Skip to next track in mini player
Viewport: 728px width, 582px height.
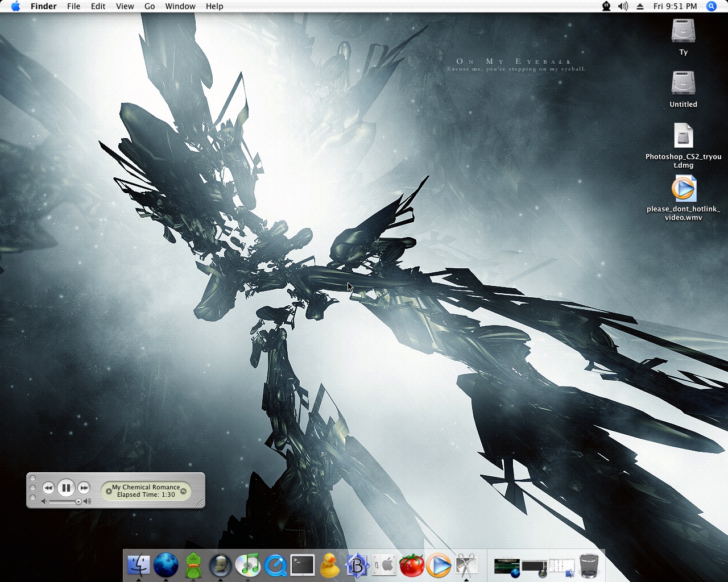coord(84,488)
